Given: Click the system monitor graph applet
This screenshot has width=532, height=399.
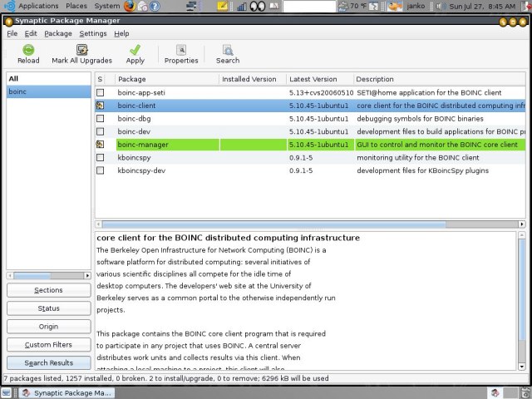Looking at the screenshot, I should (242, 6).
